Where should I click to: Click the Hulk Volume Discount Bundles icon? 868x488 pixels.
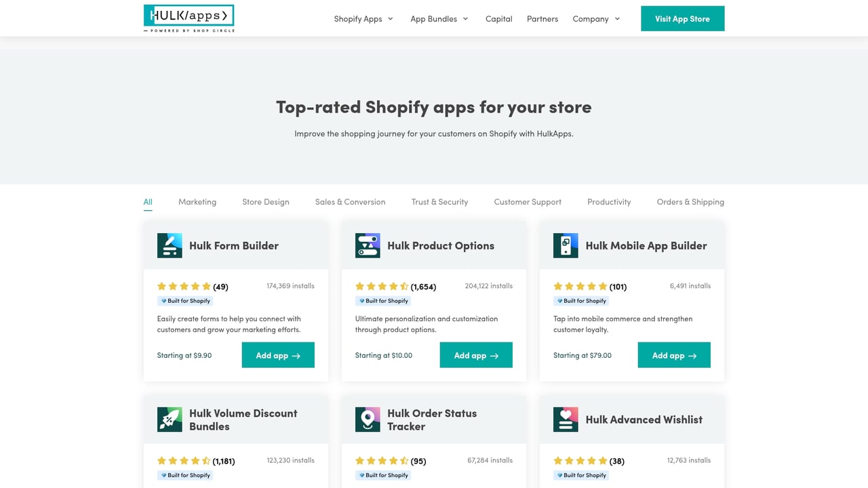point(170,420)
